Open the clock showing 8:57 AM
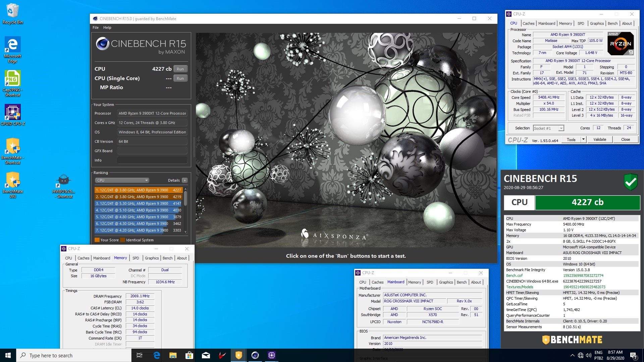The height and width of the screenshot is (362, 644). click(615, 355)
